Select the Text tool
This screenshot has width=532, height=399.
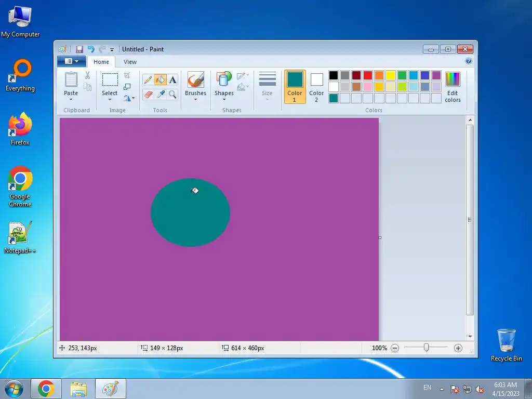[172, 79]
